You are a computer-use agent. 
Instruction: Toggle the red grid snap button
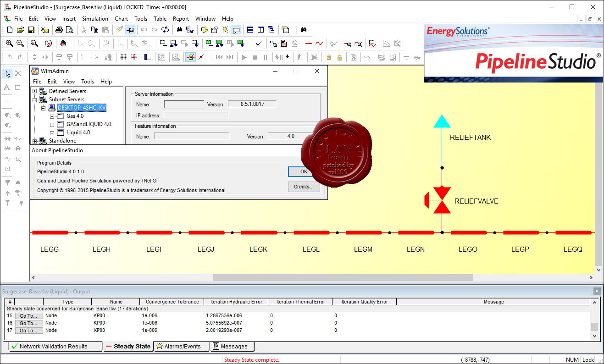pos(133,57)
